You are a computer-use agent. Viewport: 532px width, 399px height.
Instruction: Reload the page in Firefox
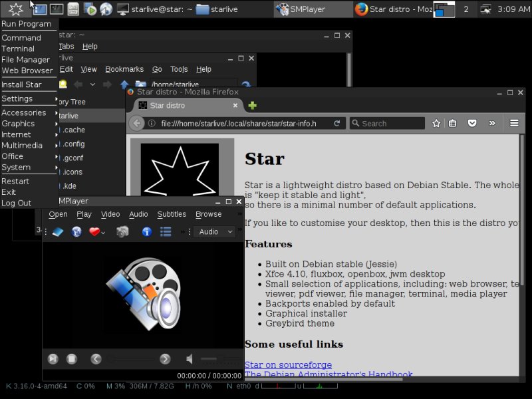click(336, 123)
